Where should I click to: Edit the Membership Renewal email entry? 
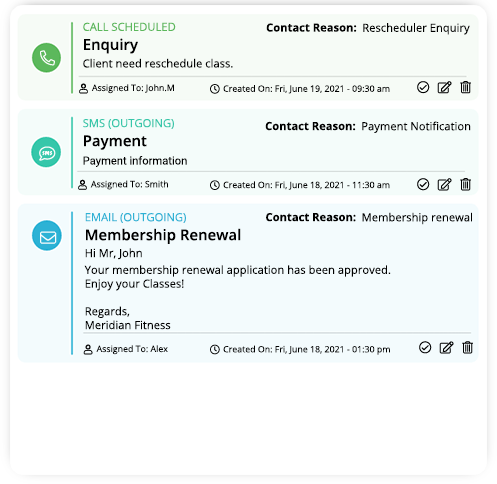(446, 347)
